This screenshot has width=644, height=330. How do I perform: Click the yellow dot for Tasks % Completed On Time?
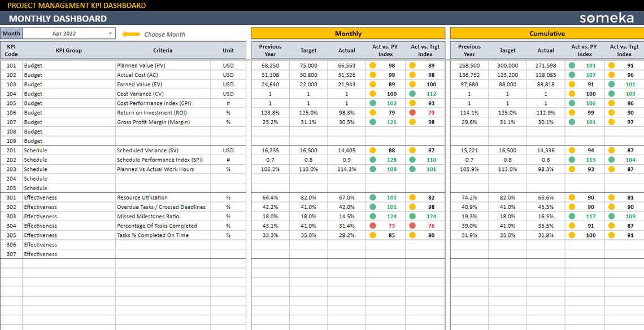coord(372,235)
